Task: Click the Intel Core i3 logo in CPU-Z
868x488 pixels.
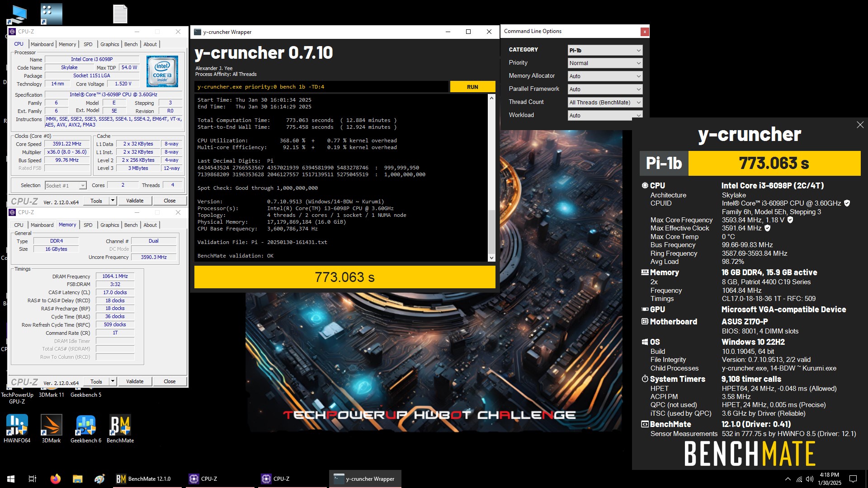Action: (162, 71)
